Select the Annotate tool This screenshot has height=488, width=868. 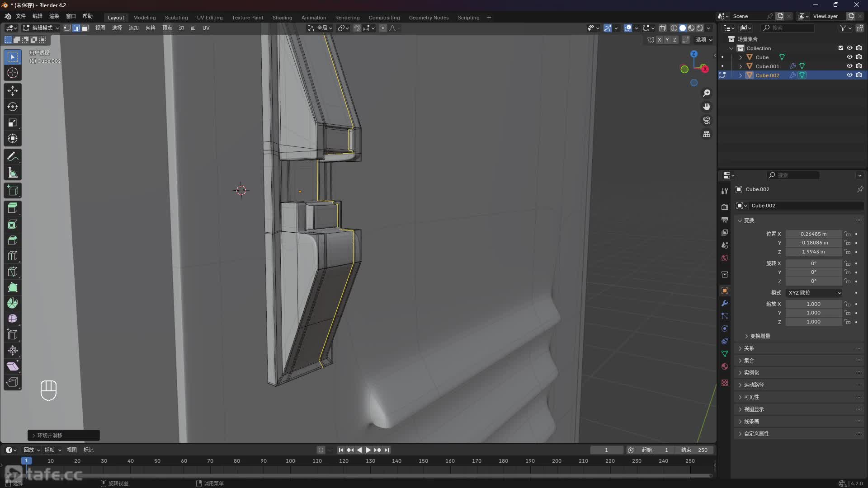click(x=13, y=157)
